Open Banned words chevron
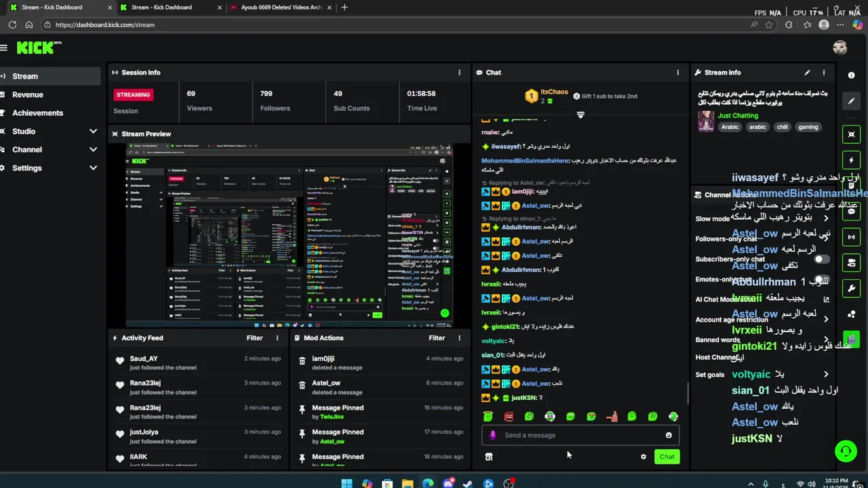868x488 pixels. (826, 340)
